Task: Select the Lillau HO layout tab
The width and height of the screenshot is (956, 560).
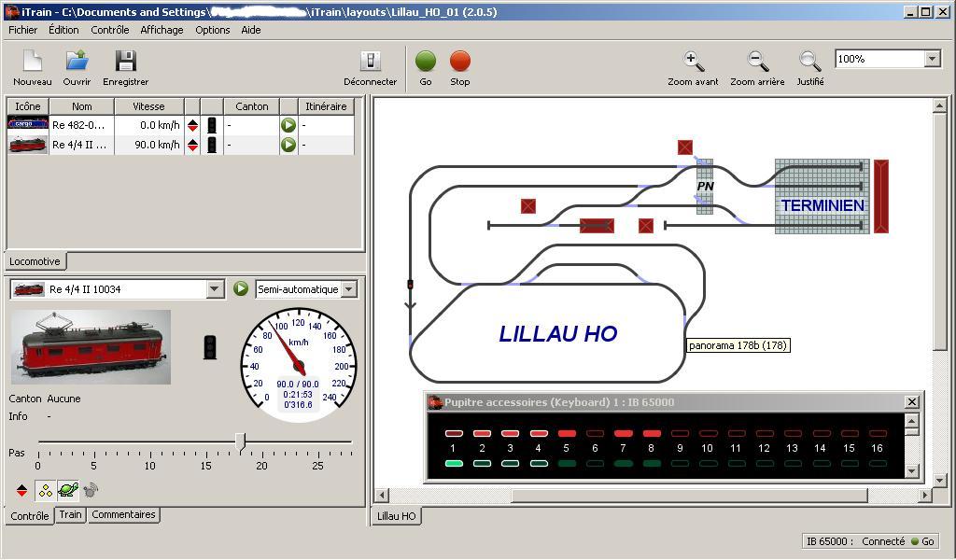Action: [x=396, y=515]
